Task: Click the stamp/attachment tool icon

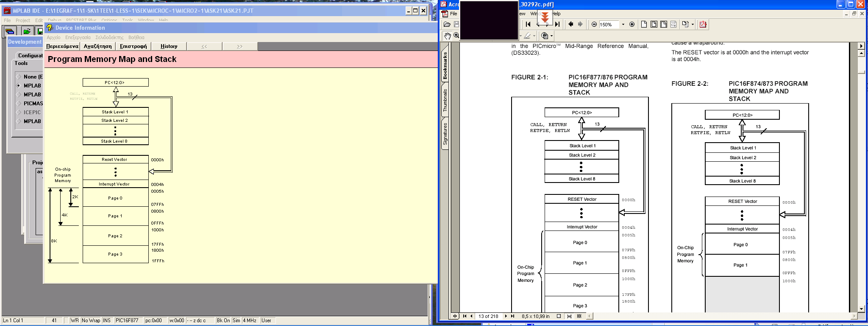Action: click(545, 36)
